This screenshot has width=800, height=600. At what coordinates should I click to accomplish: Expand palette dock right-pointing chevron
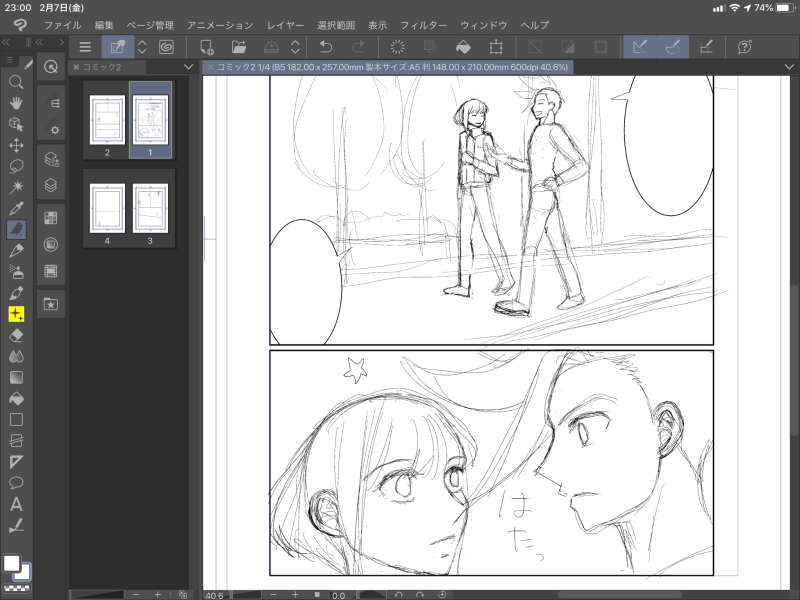62,42
